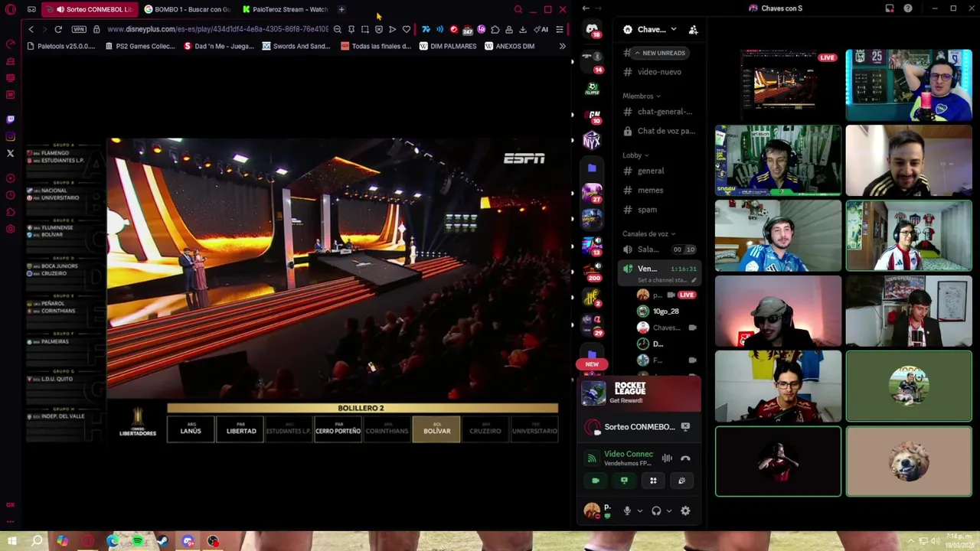Open the NYX server in Discord

click(x=592, y=141)
